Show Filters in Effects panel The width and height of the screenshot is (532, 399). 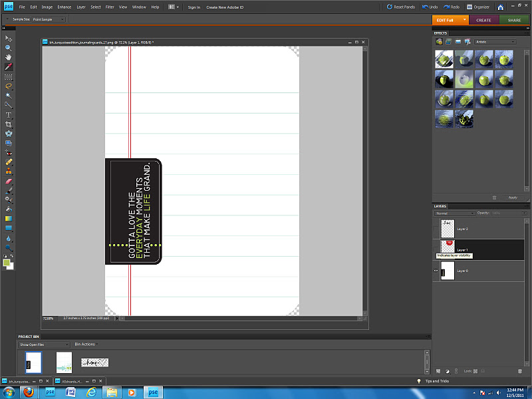point(439,42)
